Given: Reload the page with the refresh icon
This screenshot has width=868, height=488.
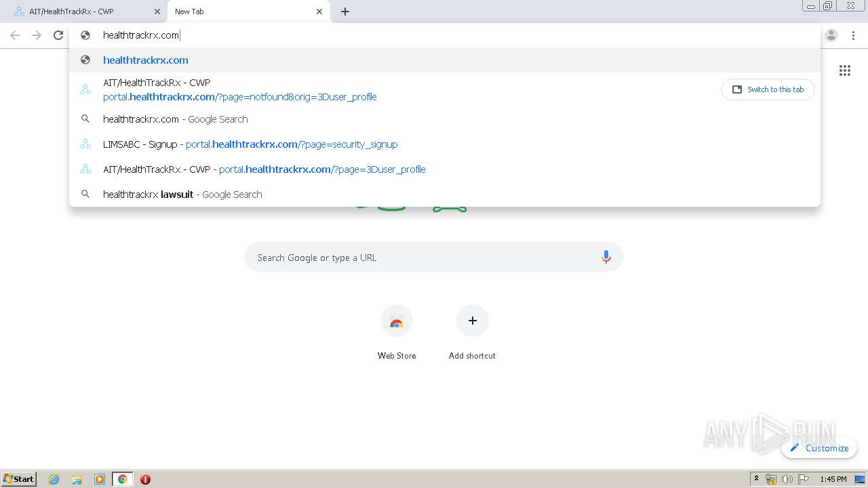Looking at the screenshot, I should point(58,35).
